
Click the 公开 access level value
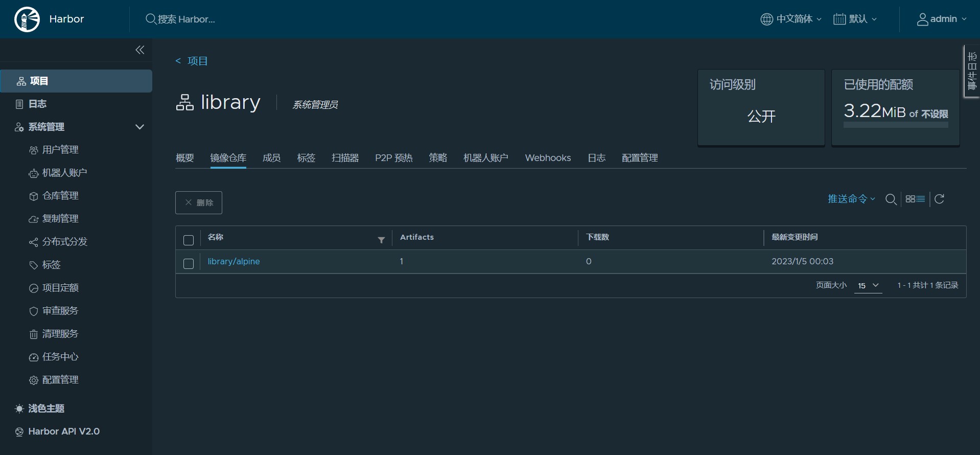pos(761,116)
